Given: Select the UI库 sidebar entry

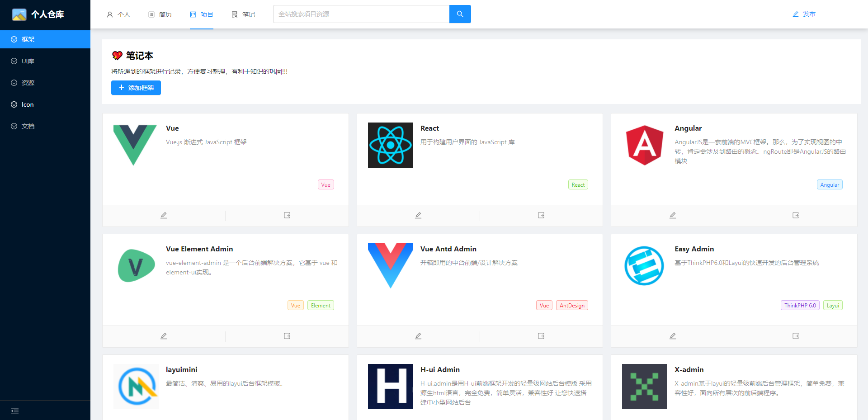Looking at the screenshot, I should pos(27,61).
